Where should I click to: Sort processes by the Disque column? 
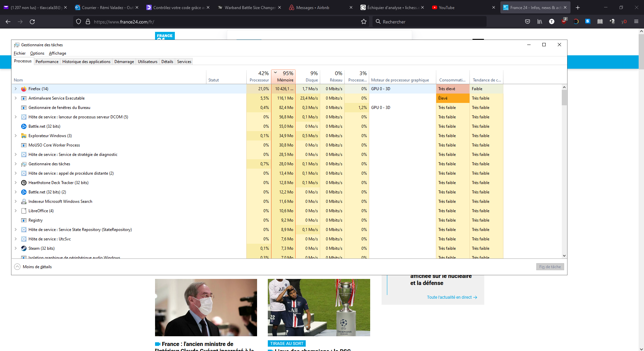308,77
